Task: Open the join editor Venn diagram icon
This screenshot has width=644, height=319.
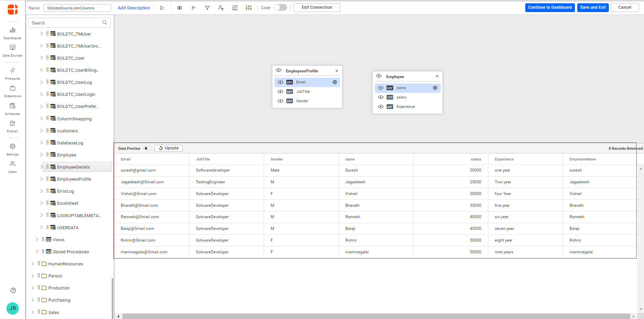Action: [x=179, y=7]
